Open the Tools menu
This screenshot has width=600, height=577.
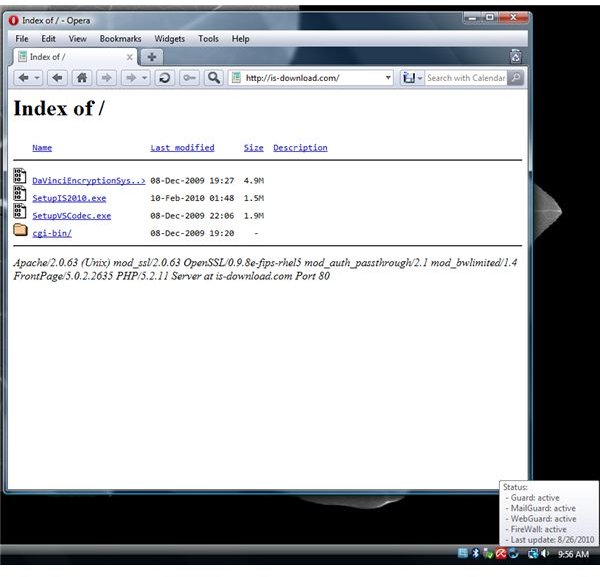209,39
